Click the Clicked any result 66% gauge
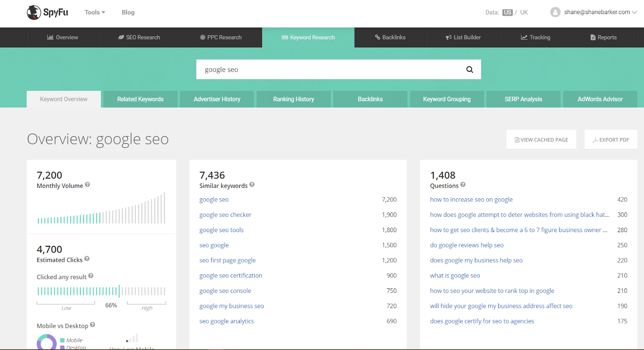 (101, 291)
